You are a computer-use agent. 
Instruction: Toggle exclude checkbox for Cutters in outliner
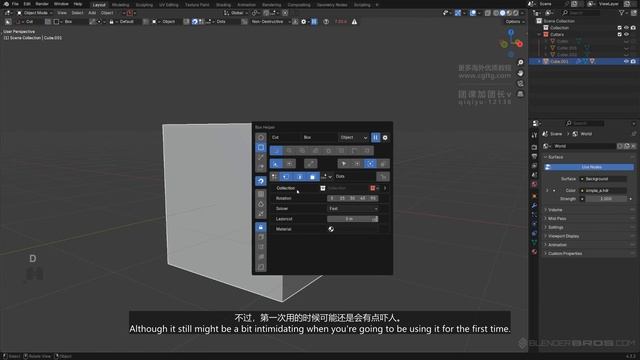(x=620, y=34)
